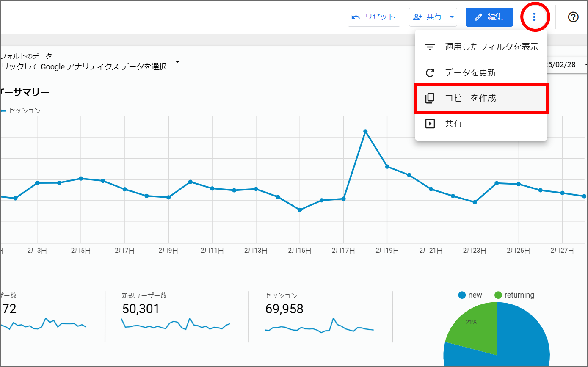This screenshot has height=367, width=588.
Task: Expand the 共有 dropdown arrow
Action: point(452,17)
